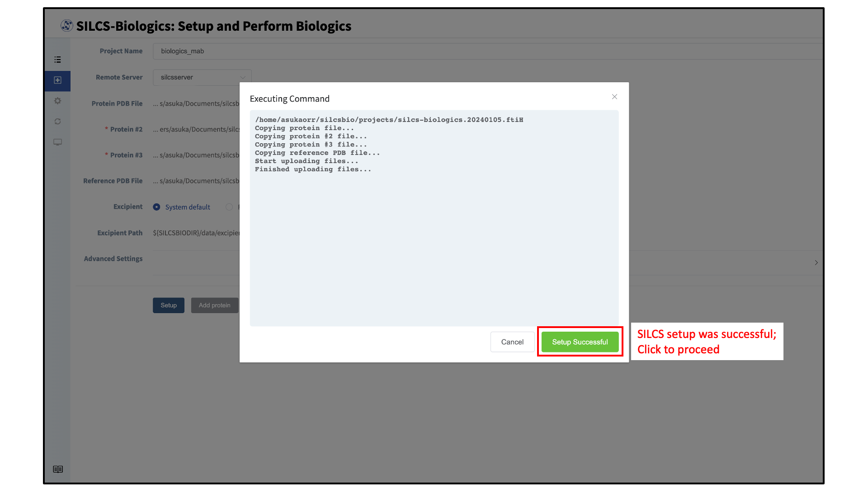Open the Remote Server dropdown
The image size is (868, 488).
202,77
